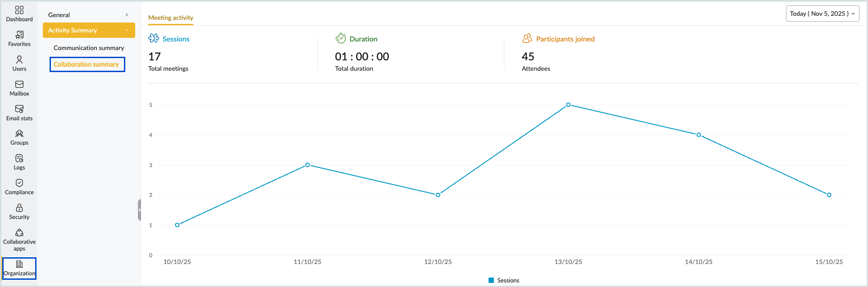This screenshot has width=868, height=287.
Task: Select the Groups icon
Action: pyautogui.click(x=19, y=134)
